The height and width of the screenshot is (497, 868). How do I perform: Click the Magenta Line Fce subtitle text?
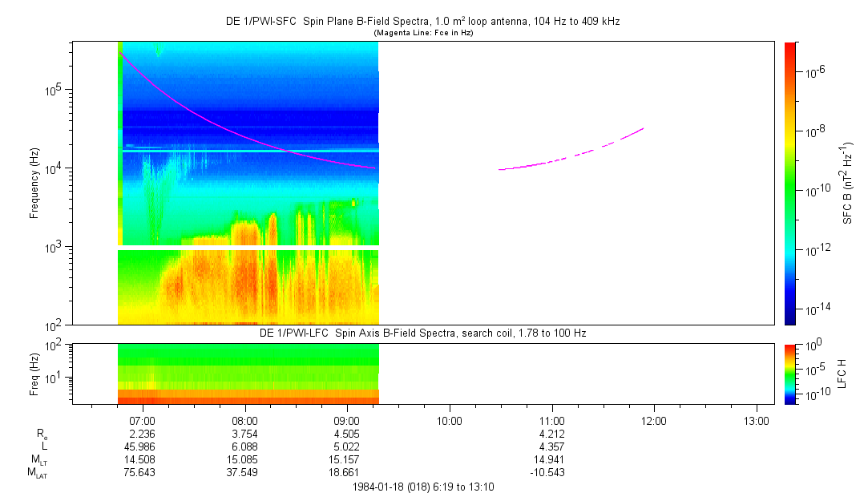tap(422, 32)
